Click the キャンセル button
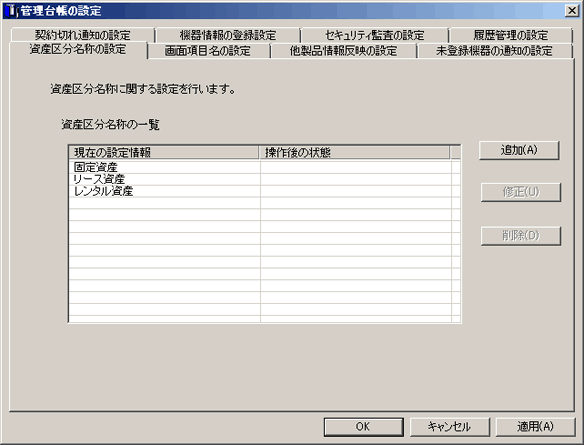The width and height of the screenshot is (584, 445). (450, 427)
